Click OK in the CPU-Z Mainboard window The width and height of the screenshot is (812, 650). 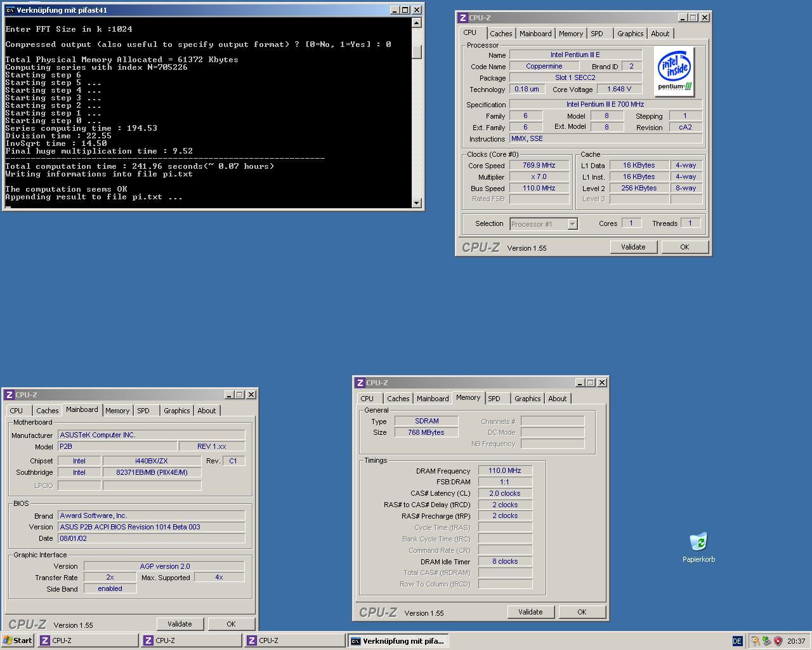pos(231,624)
